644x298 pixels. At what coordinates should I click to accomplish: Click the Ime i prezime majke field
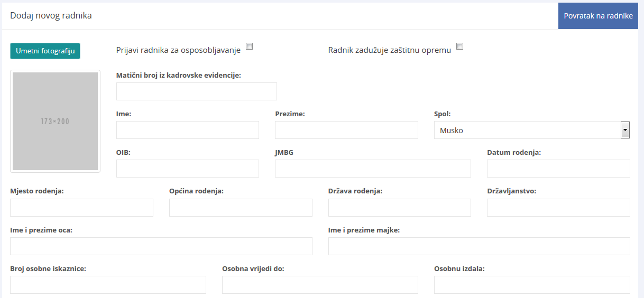479,246
